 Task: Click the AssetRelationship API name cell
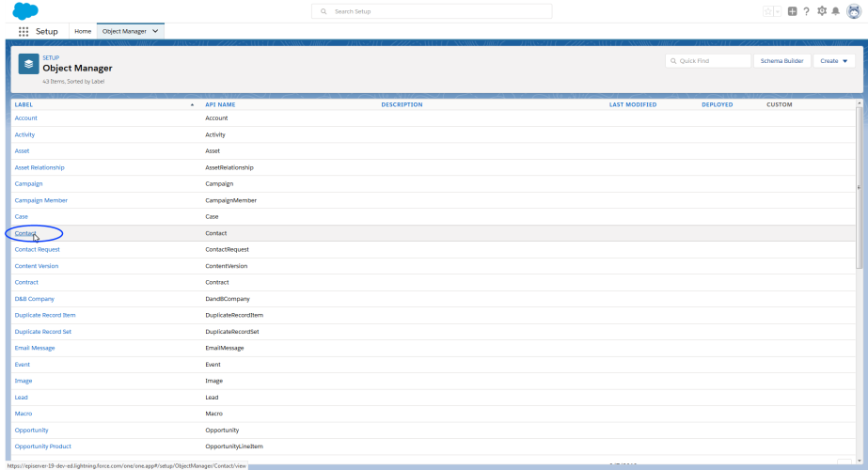(x=229, y=167)
